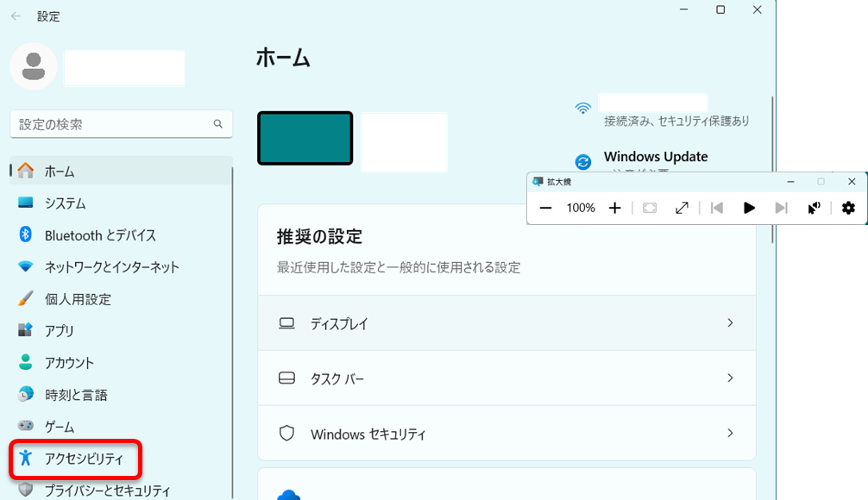Open アカウント settings page

[69, 363]
